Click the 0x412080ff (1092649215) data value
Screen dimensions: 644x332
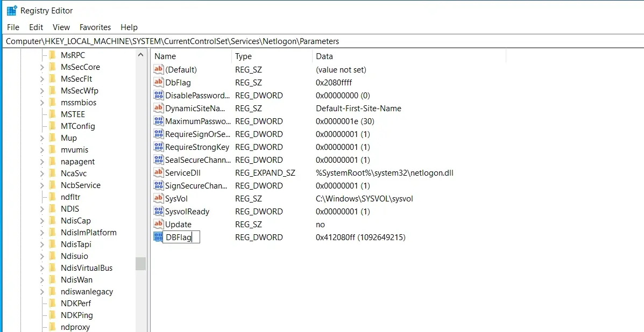(x=360, y=237)
